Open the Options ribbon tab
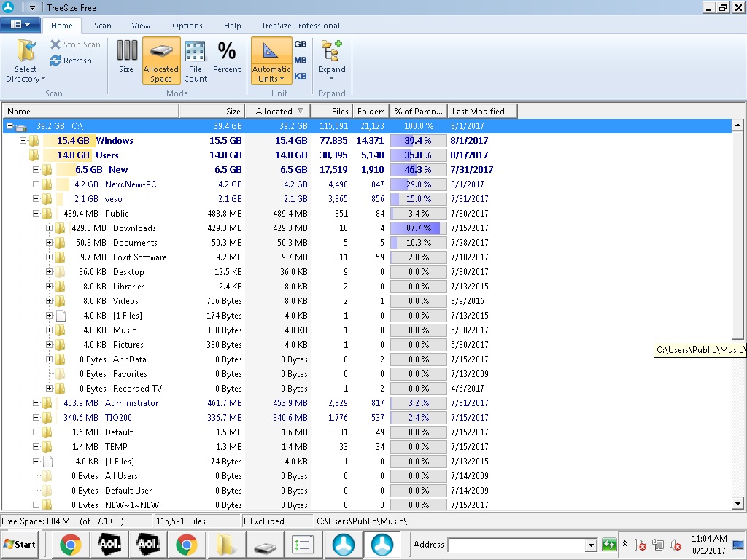Viewport: 747px width, 560px height. [x=187, y=26]
